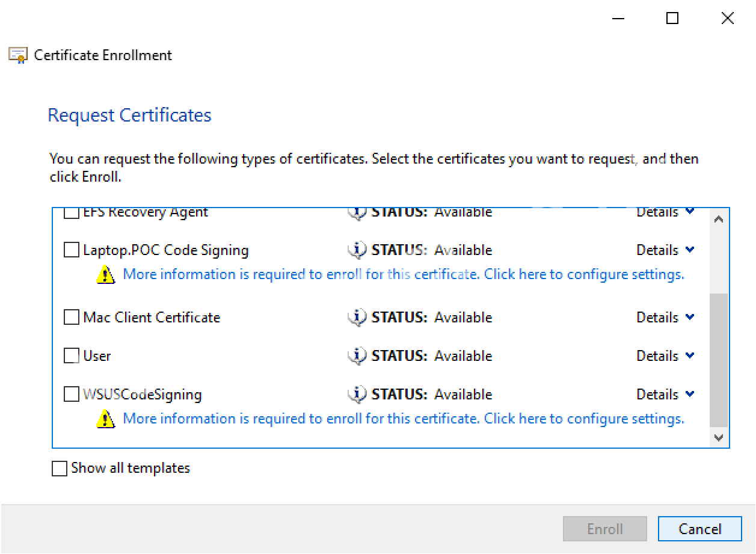Click the Certificate Enrollment title icon
The image size is (756, 554).
[x=18, y=55]
